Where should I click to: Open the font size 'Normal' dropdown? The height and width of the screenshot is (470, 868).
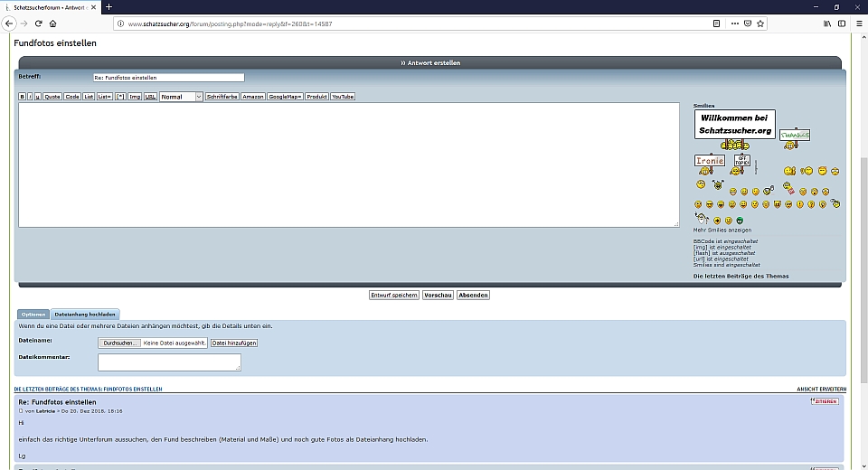[181, 97]
